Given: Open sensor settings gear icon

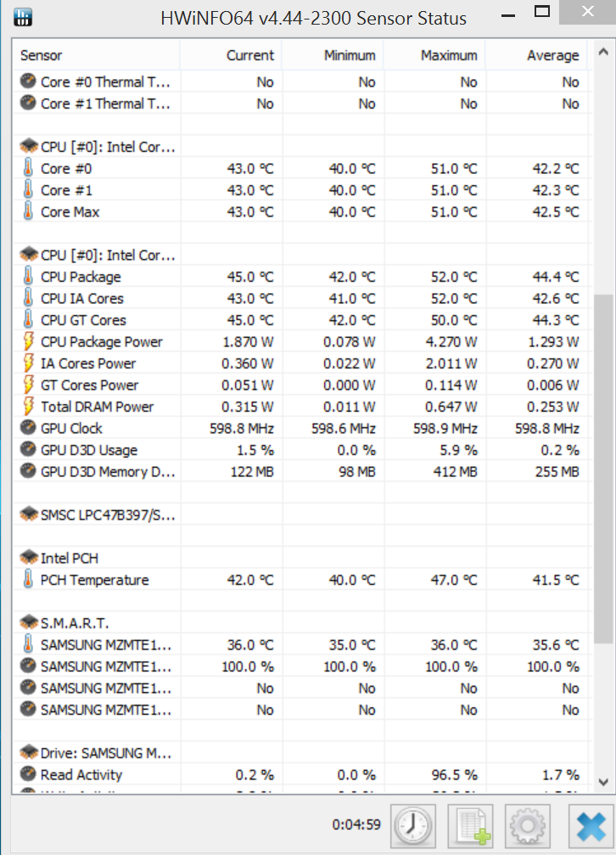Looking at the screenshot, I should coord(527,824).
